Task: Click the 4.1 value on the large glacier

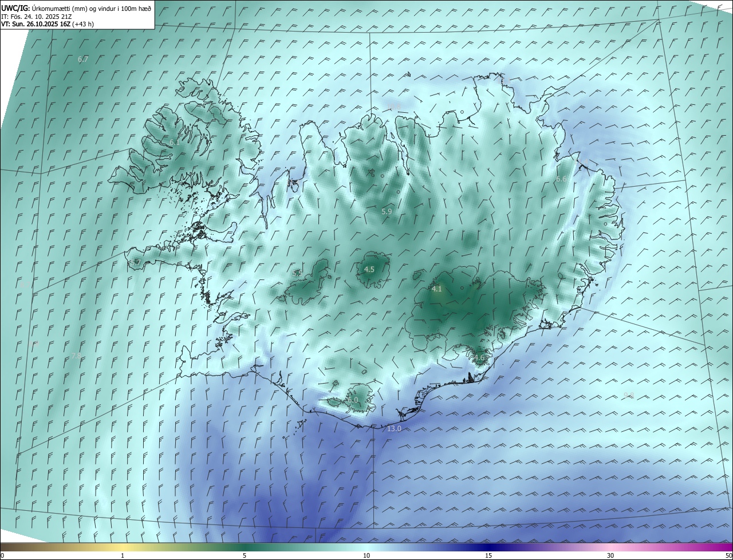Action: (x=437, y=289)
